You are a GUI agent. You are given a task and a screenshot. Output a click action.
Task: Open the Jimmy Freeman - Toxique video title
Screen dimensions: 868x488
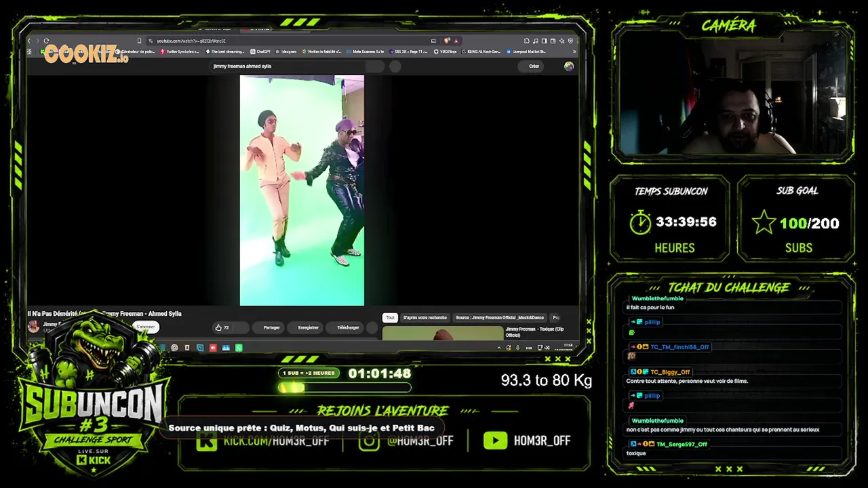pos(534,332)
